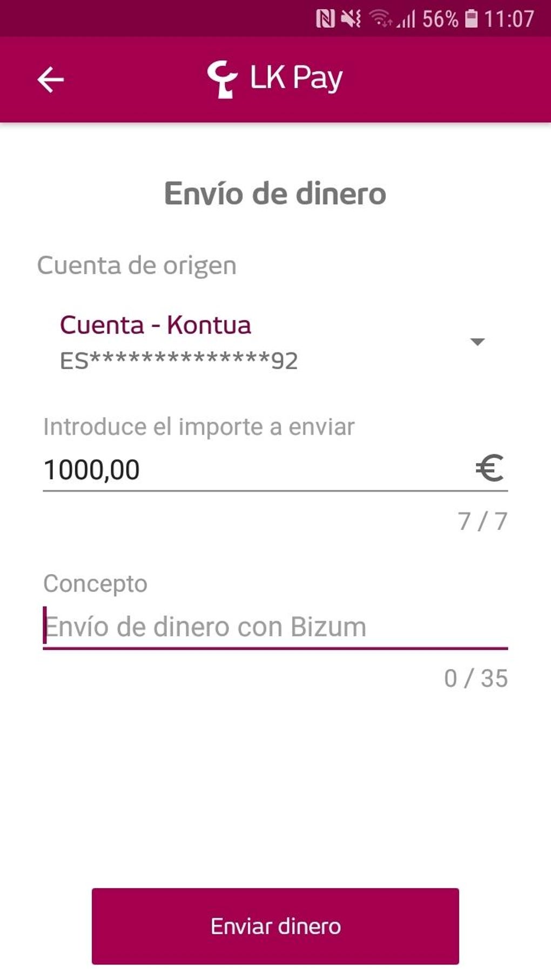
Task: Tap the NFC status bar icon
Action: pos(325,19)
